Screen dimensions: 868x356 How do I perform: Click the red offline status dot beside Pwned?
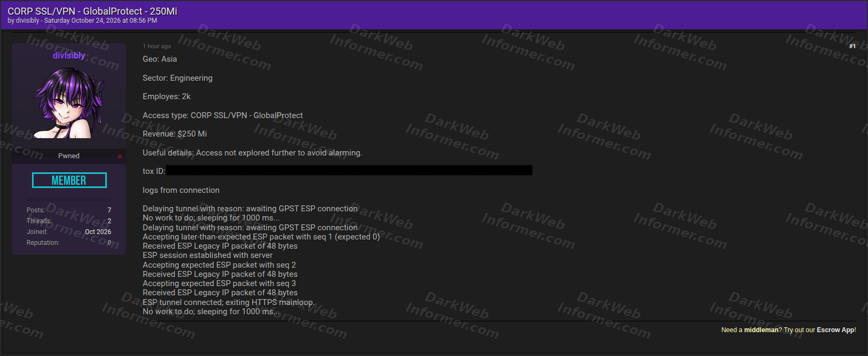click(120, 157)
